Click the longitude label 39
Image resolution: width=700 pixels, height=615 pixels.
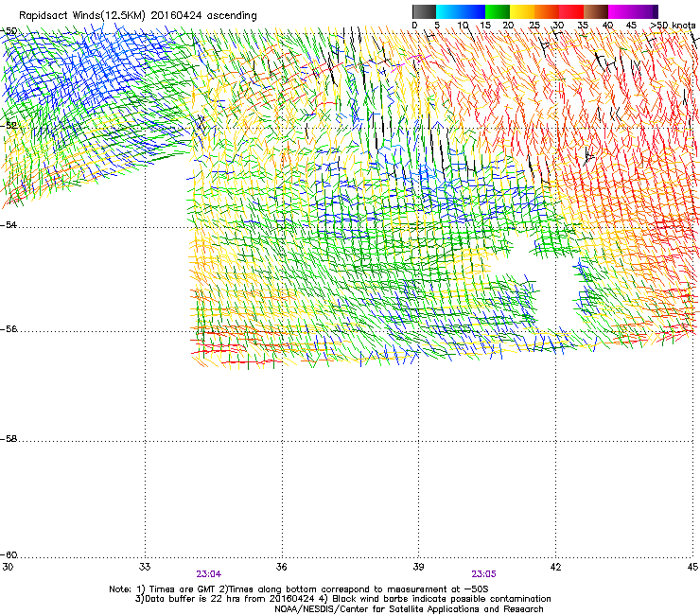[x=418, y=567]
